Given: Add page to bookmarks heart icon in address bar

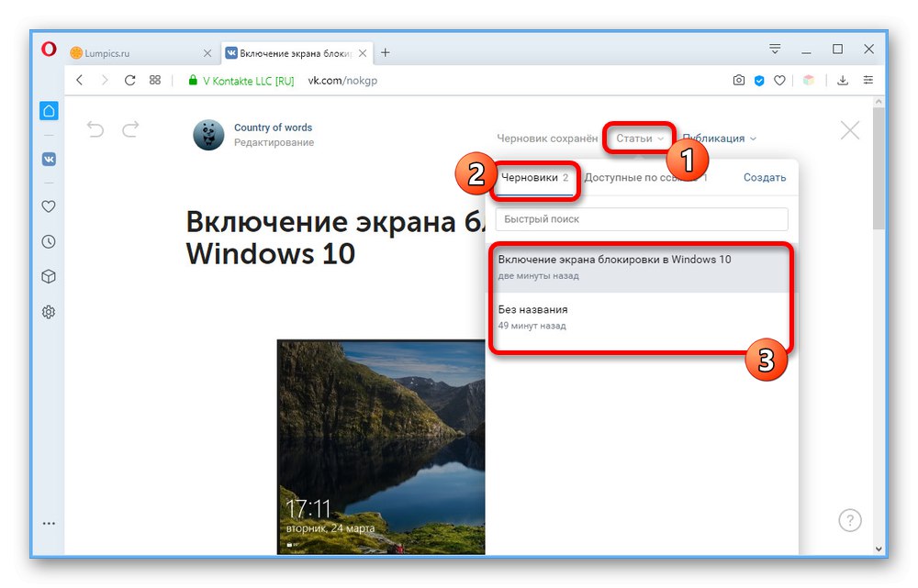Looking at the screenshot, I should [x=779, y=81].
